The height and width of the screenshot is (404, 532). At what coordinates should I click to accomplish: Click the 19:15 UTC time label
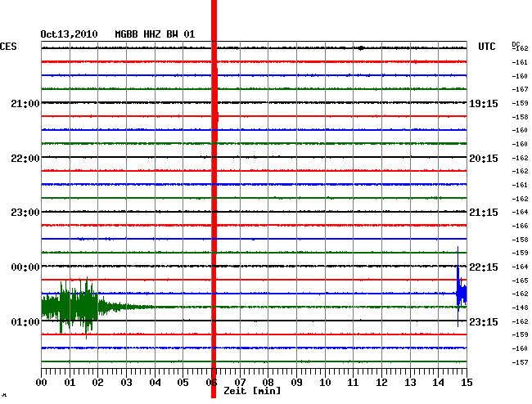click(x=484, y=103)
